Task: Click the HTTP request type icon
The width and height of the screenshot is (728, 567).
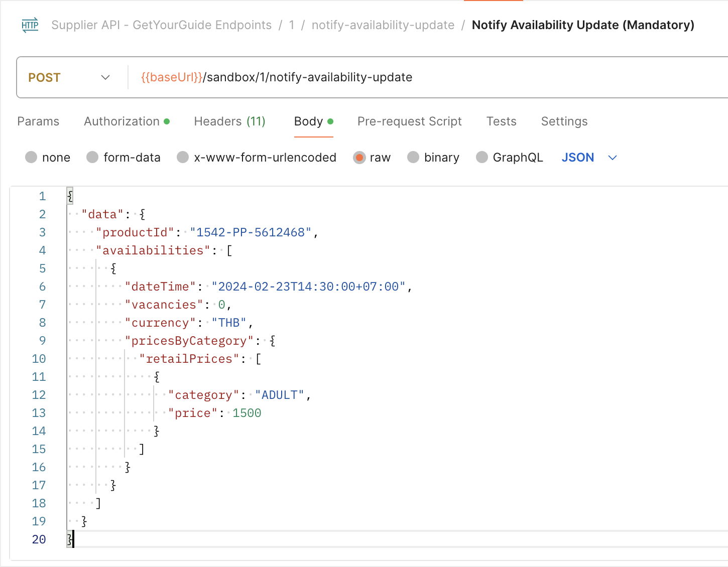Action: coord(30,25)
